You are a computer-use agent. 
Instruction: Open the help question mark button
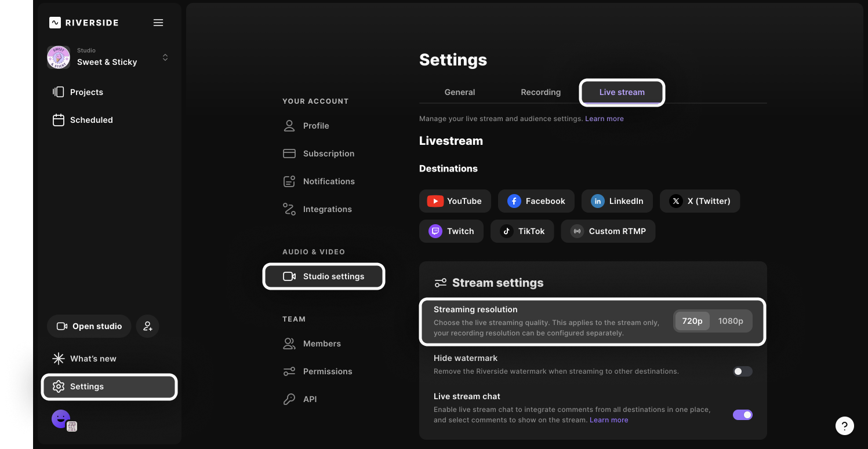[844, 426]
